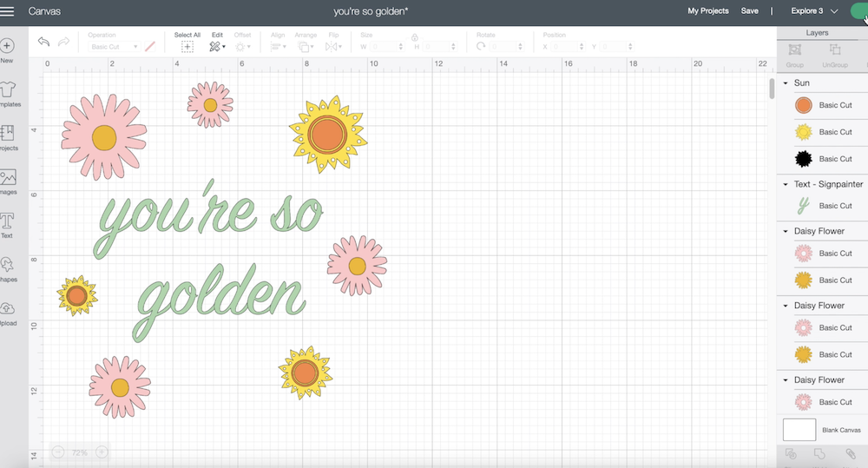Click the 72% zoom level label

pos(80,452)
